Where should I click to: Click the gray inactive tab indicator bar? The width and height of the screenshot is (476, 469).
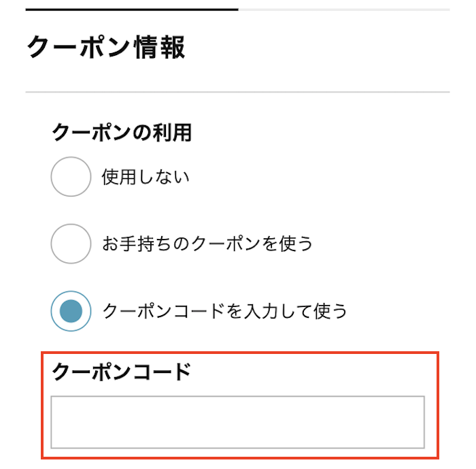pyautogui.click(x=343, y=10)
